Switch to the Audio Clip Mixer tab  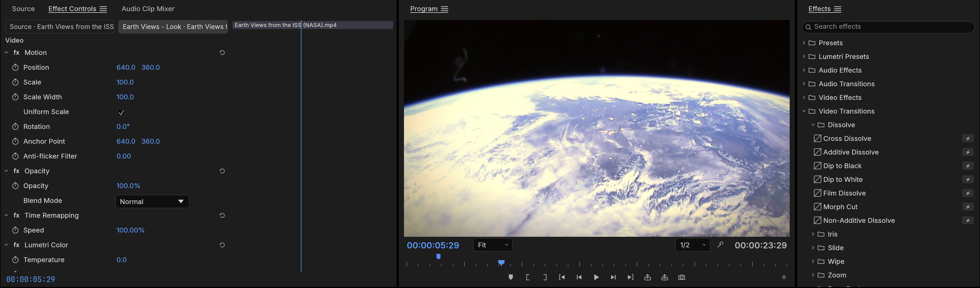[x=148, y=9]
